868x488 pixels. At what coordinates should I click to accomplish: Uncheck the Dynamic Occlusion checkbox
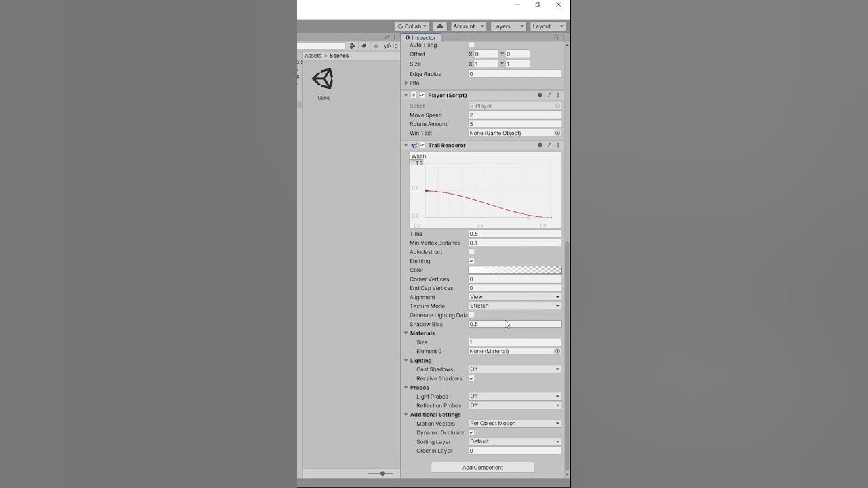tap(471, 432)
